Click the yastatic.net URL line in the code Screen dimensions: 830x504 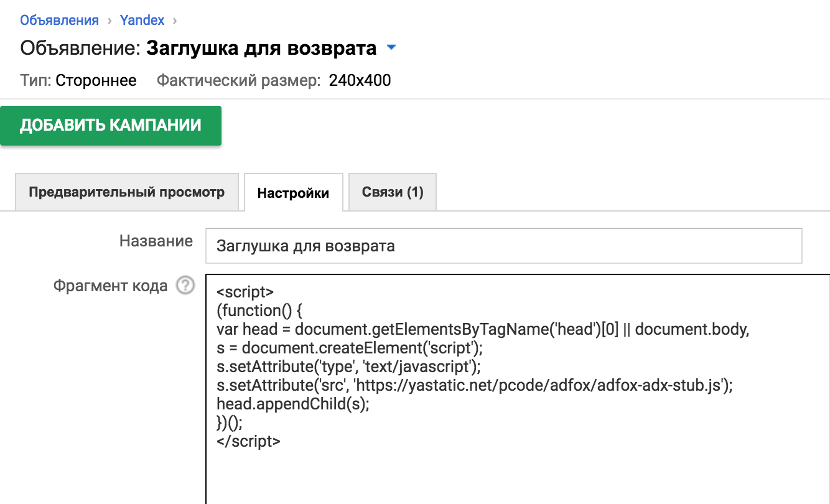tap(474, 385)
